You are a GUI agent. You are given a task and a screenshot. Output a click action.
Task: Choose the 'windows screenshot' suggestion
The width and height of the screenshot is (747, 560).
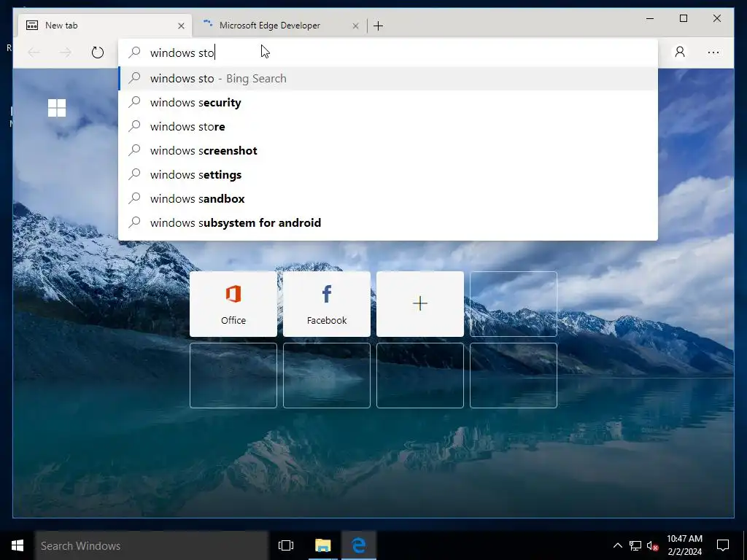pos(388,150)
